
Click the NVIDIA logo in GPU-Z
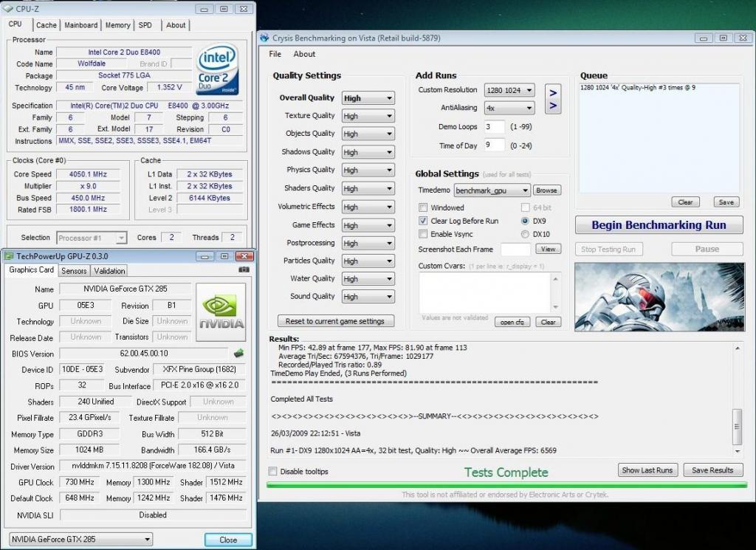(x=221, y=312)
